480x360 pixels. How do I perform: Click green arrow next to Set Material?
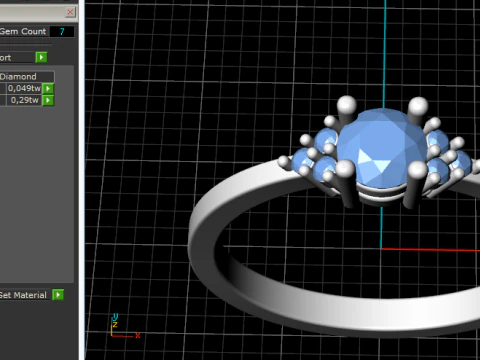58,295
